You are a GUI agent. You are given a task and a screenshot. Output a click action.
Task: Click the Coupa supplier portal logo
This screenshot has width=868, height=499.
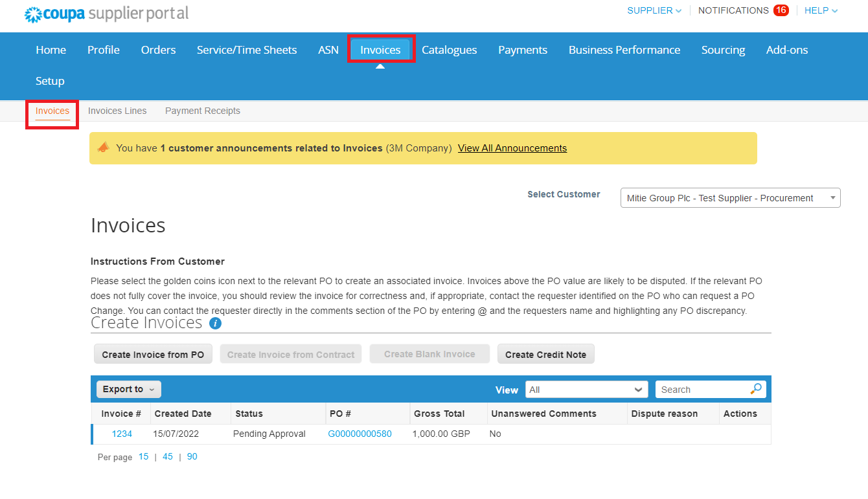[107, 14]
